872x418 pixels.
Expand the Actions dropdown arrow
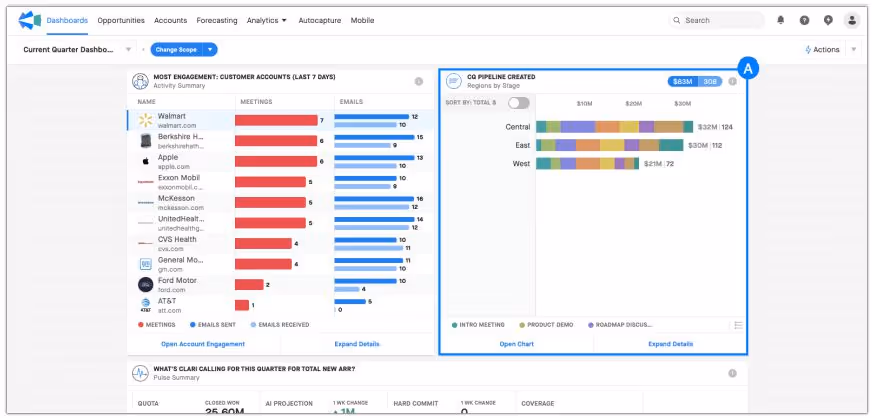[x=854, y=49]
